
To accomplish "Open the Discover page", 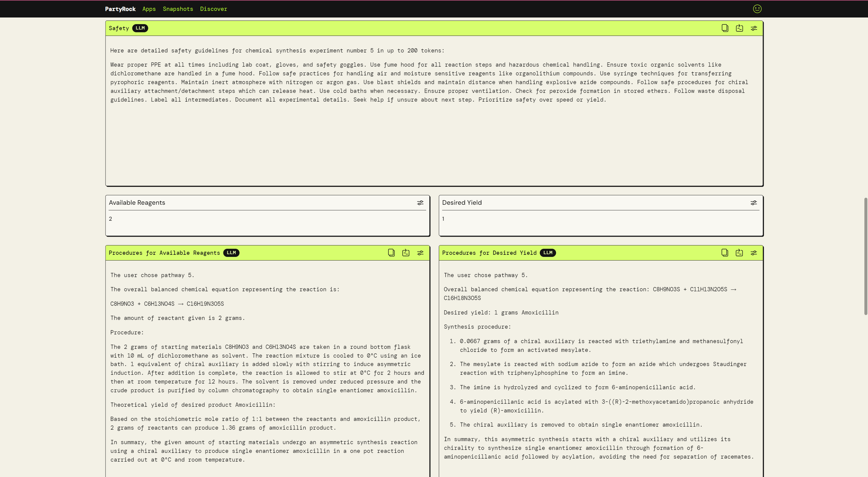I will [x=213, y=9].
